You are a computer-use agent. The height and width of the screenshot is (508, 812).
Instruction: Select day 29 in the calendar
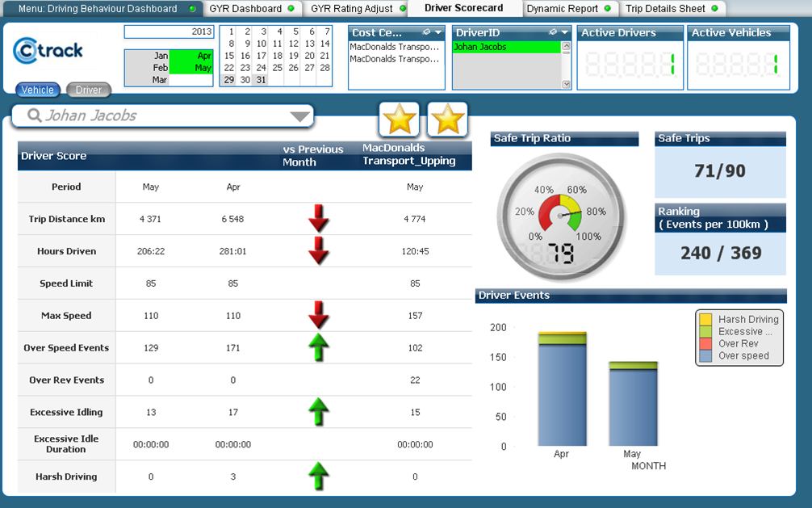tap(229, 80)
